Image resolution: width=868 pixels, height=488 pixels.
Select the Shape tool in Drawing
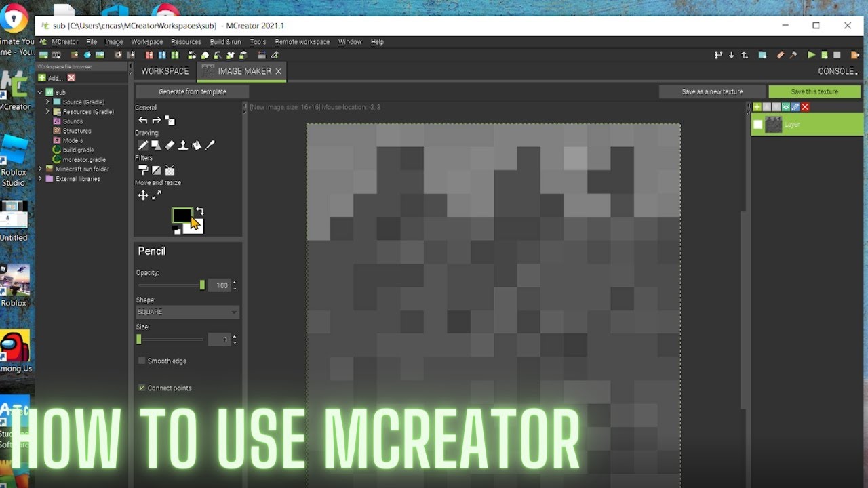point(156,145)
